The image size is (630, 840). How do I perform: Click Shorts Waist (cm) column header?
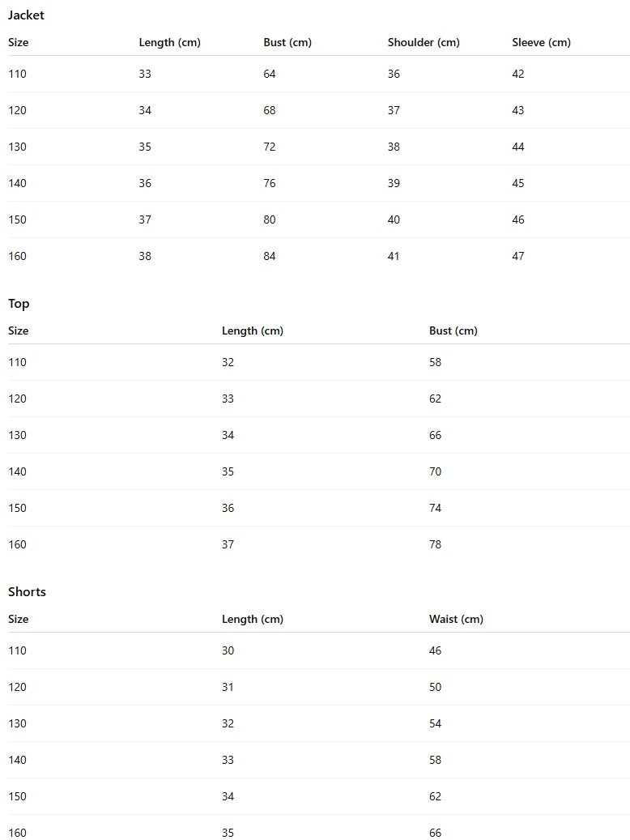click(x=456, y=620)
